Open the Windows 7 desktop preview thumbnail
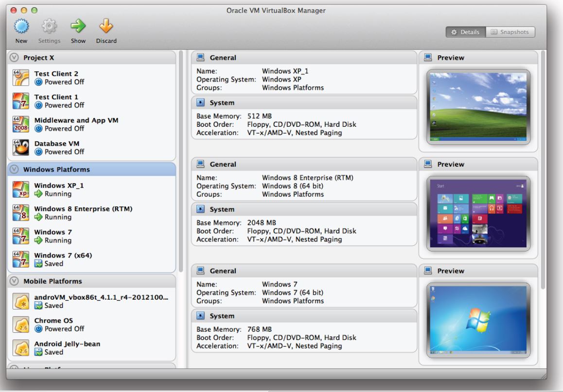 tap(478, 320)
